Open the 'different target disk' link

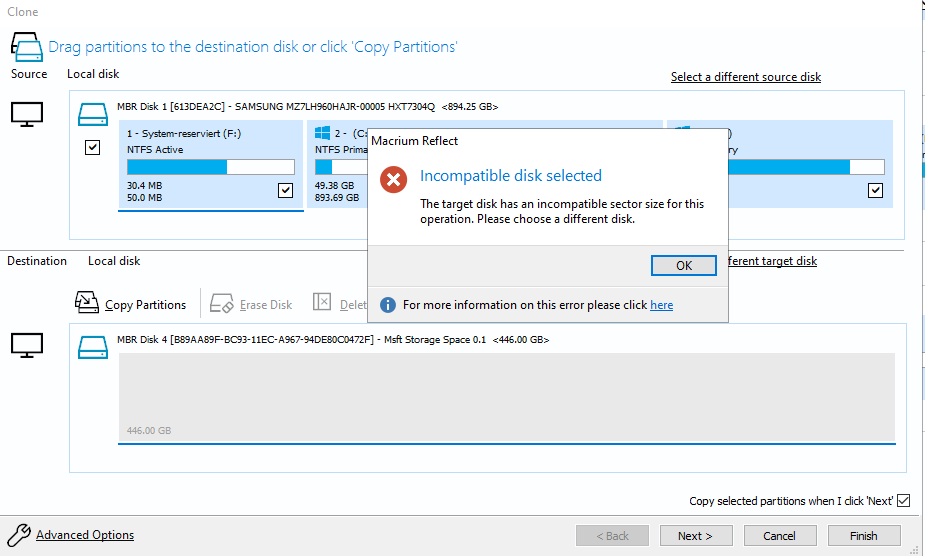coord(773,261)
